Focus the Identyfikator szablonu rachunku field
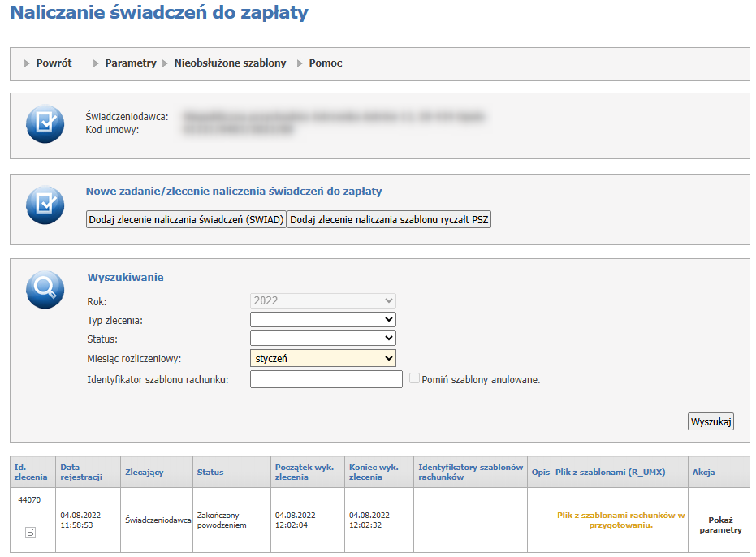The image size is (756, 557). (326, 379)
